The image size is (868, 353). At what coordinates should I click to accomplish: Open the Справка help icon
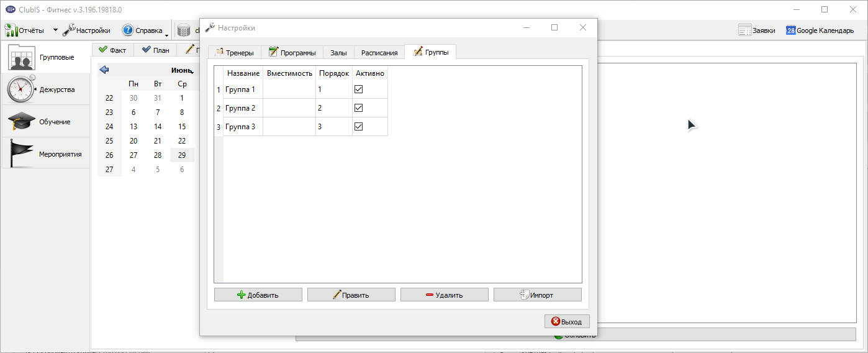click(x=127, y=30)
